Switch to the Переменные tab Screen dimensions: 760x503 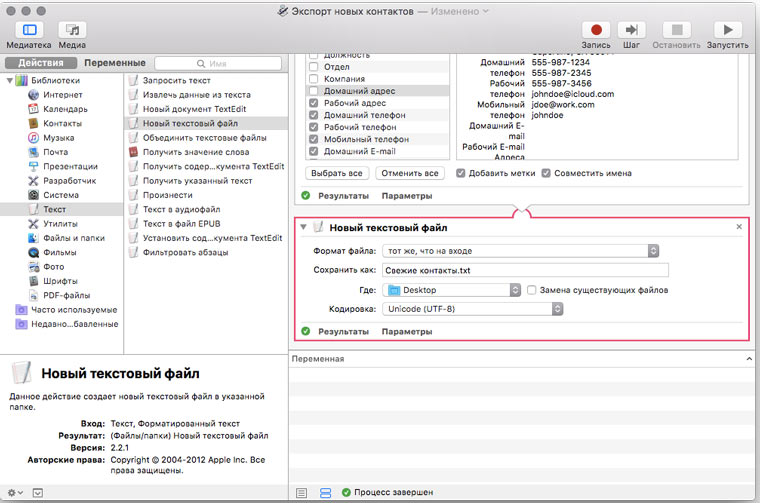pyautogui.click(x=115, y=63)
